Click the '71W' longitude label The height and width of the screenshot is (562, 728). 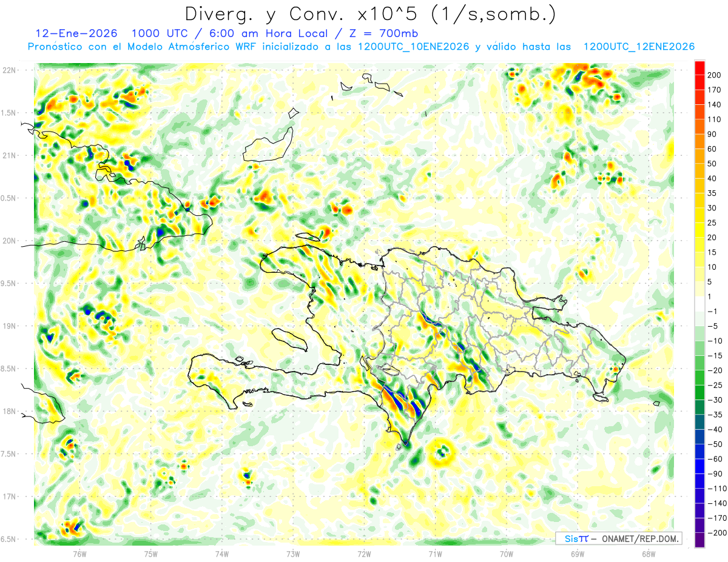[x=435, y=553]
